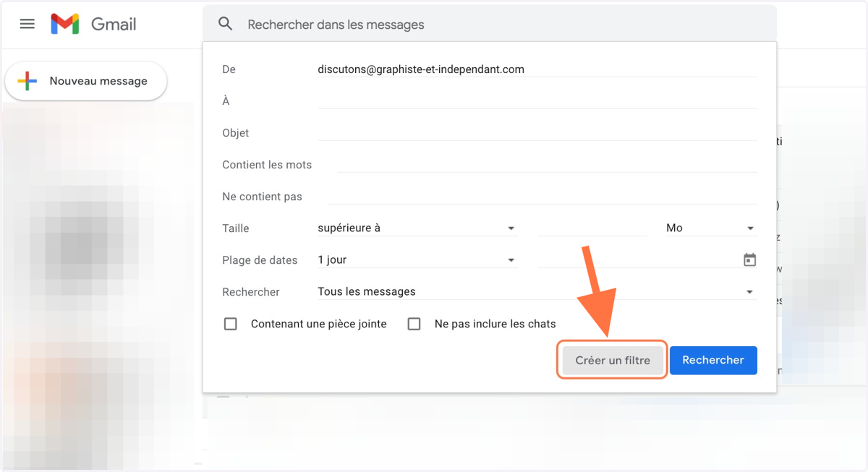
Task: Click the Contient les mots field
Action: [547, 165]
